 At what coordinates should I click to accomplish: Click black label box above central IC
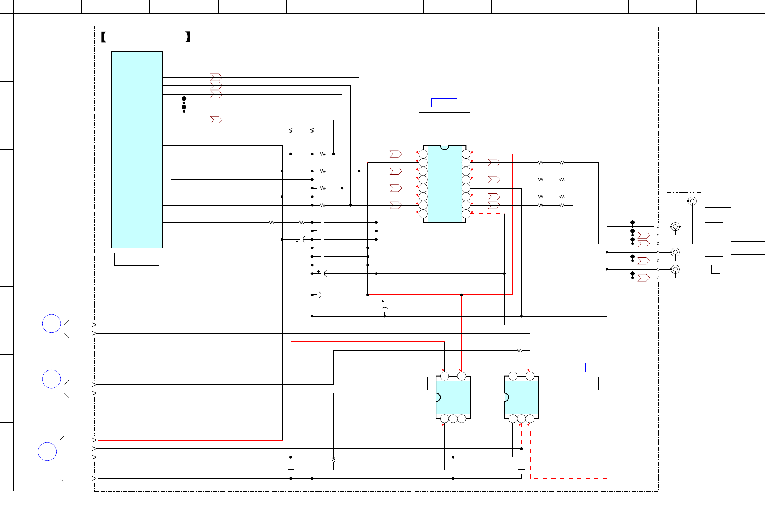point(444,119)
